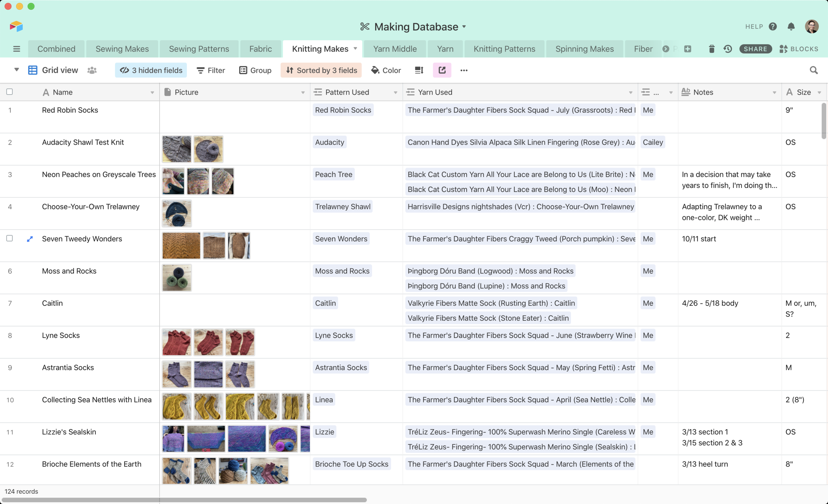This screenshot has width=828, height=504.
Task: Open the Brioche Toe Up Socks link
Action: click(x=351, y=464)
